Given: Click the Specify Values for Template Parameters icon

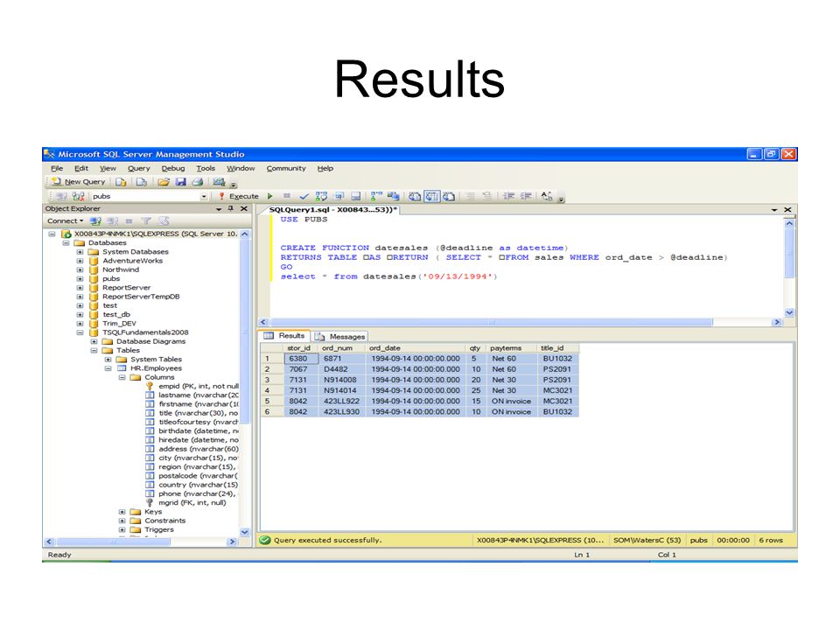Looking at the screenshot, I should click(546, 196).
